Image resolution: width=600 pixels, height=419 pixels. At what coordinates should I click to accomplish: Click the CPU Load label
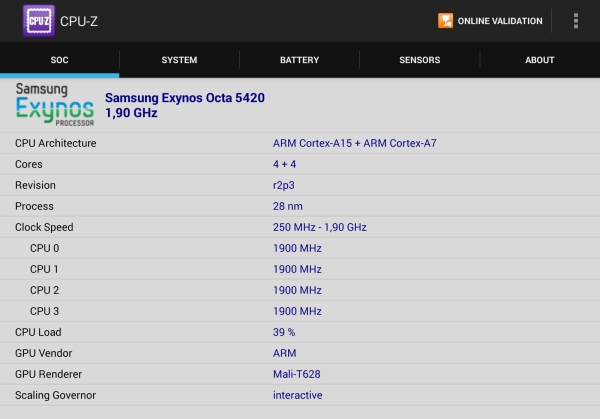38,332
